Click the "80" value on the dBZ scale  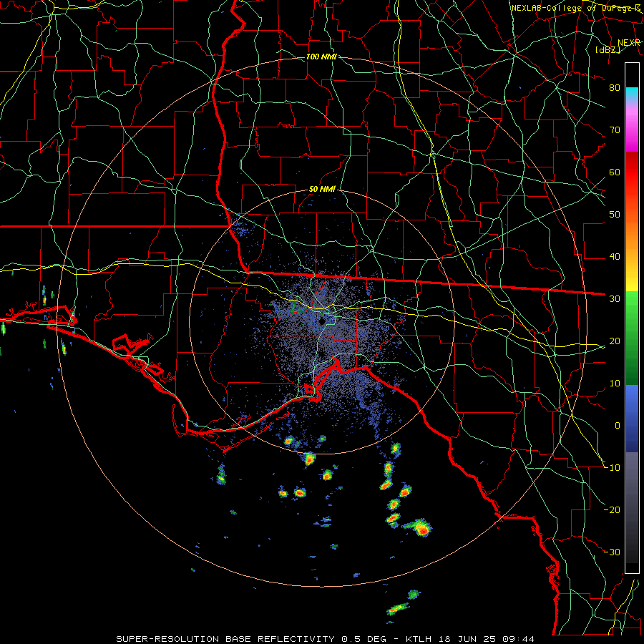(615, 88)
